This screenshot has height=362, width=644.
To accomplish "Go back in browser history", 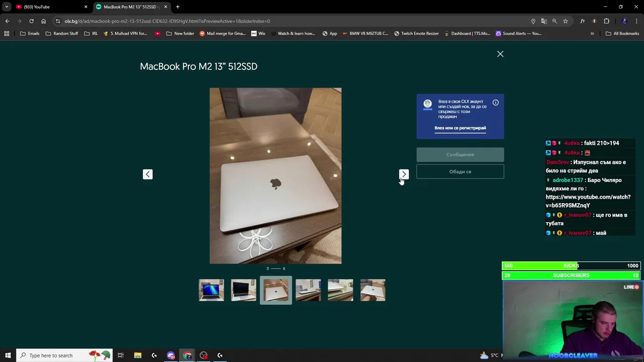I will pos(7,21).
